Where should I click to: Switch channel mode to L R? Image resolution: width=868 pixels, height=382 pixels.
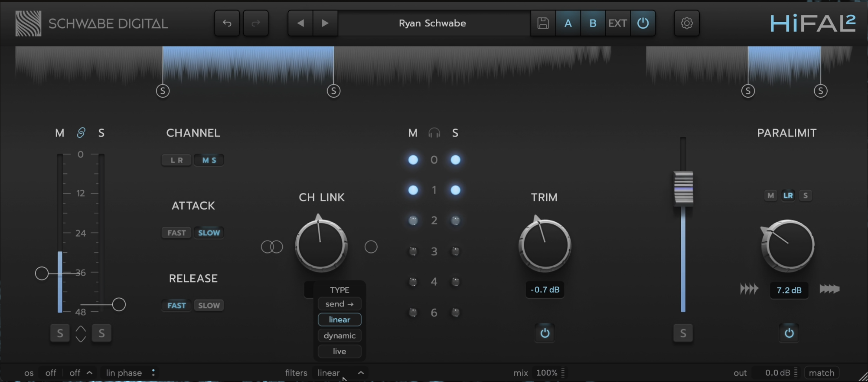(176, 160)
